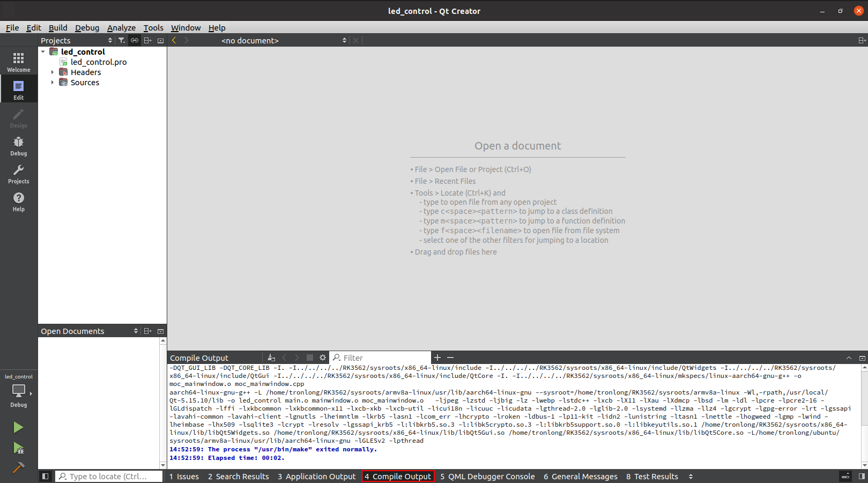Open the Help mode
This screenshot has width=868, height=483.
tap(19, 200)
